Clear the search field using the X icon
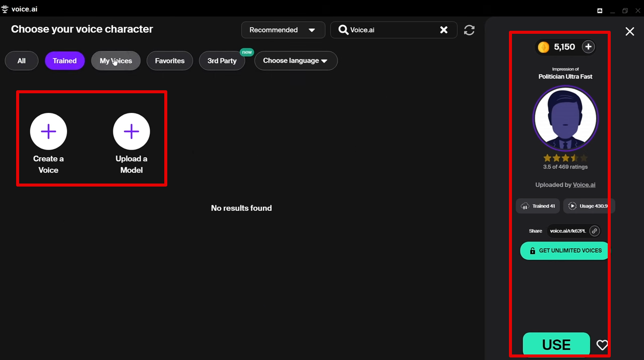The image size is (644, 360). click(444, 30)
